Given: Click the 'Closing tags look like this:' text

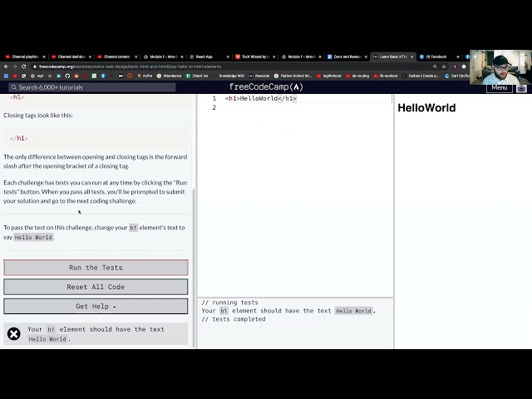Looking at the screenshot, I should pyautogui.click(x=38, y=116).
